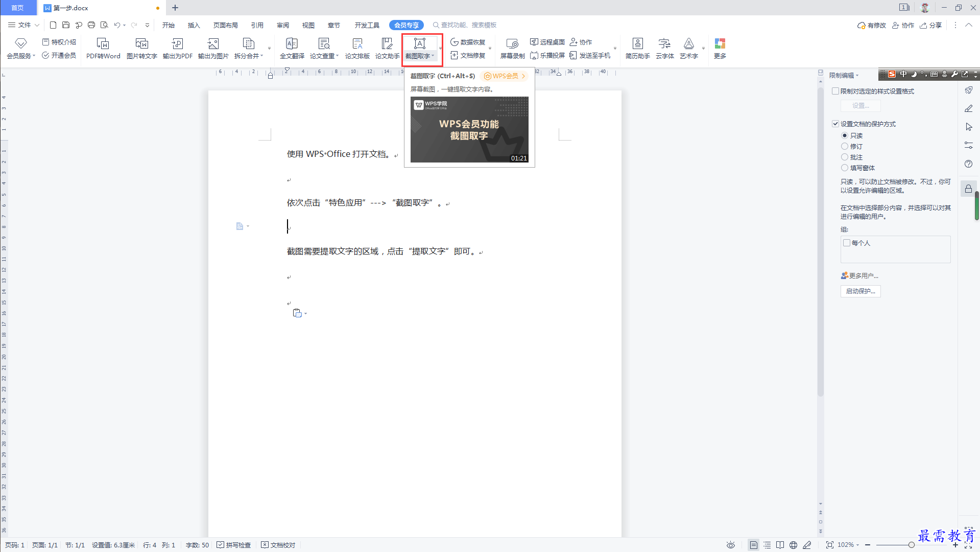This screenshot has height=552, width=980.
Task: Click the 输出为图片 export-as-image icon
Action: pos(213,44)
